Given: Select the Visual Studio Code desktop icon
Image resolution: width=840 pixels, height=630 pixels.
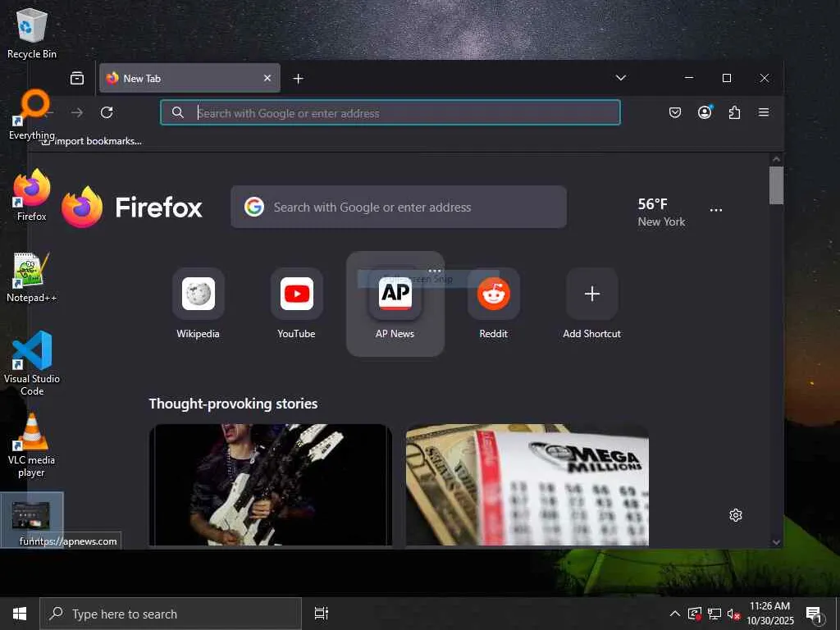Looking at the screenshot, I should click(x=32, y=363).
